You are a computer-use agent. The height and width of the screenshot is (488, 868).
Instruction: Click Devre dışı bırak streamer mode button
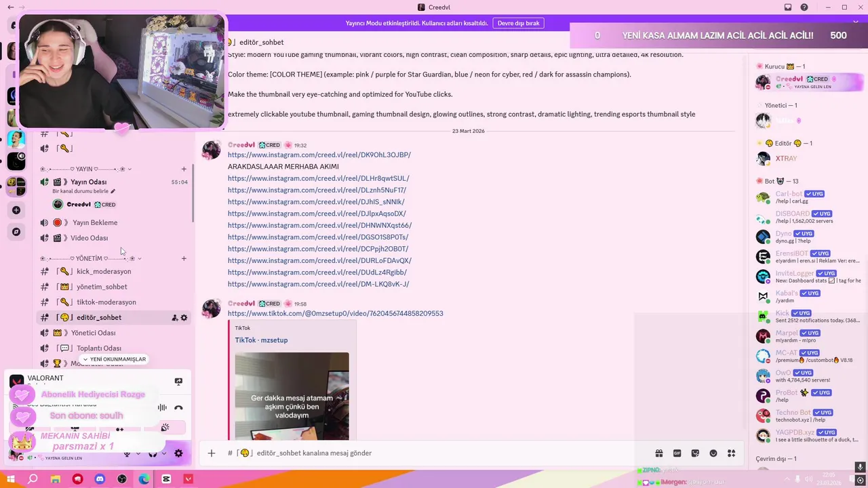point(519,23)
